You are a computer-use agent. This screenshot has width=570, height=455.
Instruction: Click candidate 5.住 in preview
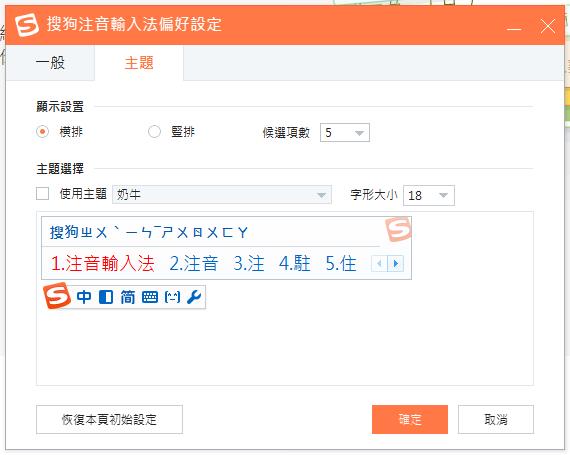pos(341,263)
